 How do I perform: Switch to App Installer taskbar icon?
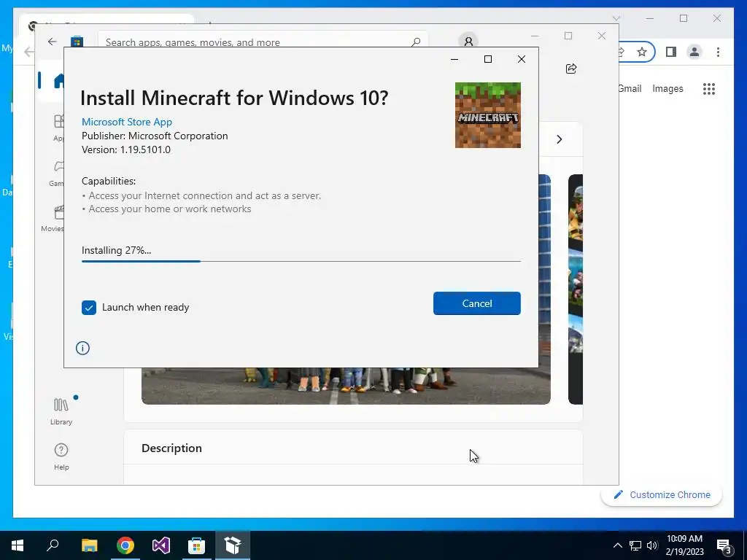click(233, 545)
